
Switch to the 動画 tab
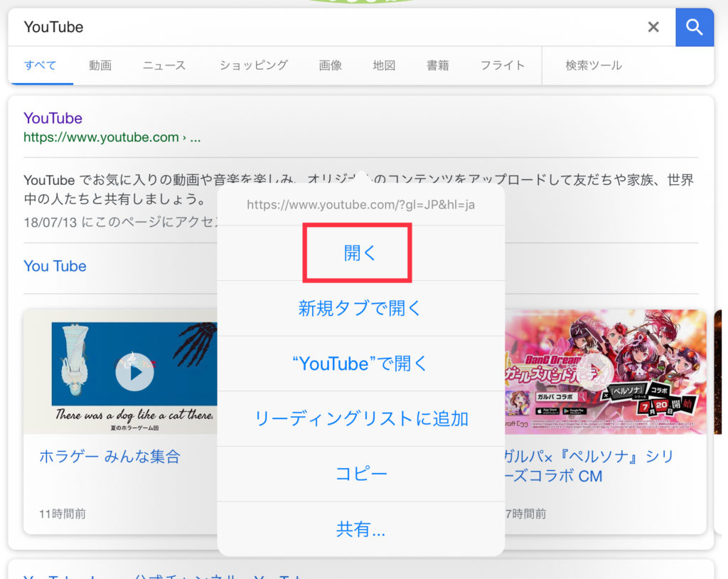pos(100,65)
